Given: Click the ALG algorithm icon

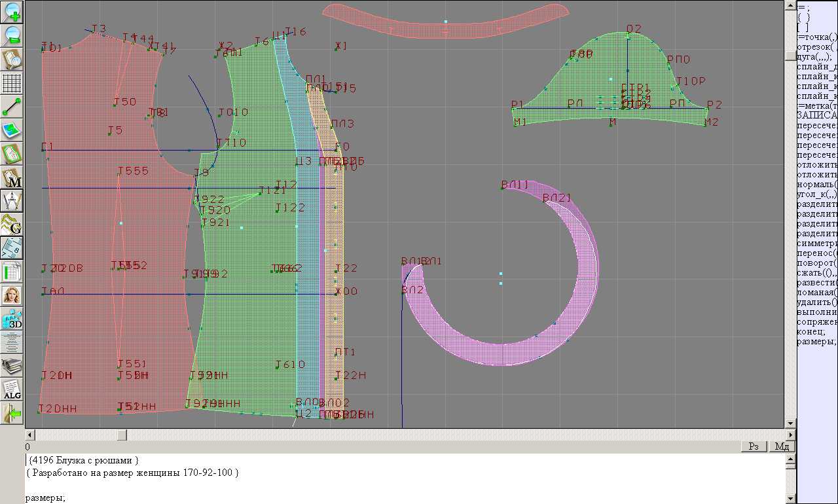Looking at the screenshot, I should [12, 390].
